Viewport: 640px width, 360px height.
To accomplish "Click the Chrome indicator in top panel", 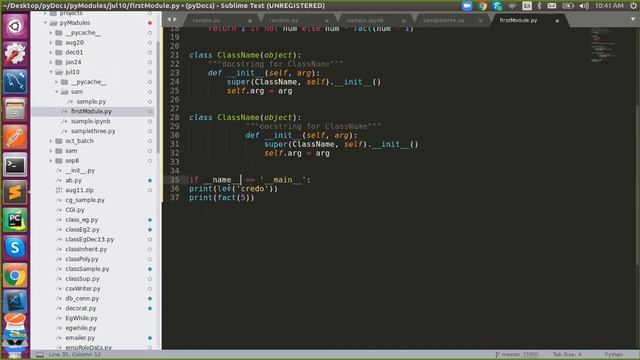I will click(482, 6).
